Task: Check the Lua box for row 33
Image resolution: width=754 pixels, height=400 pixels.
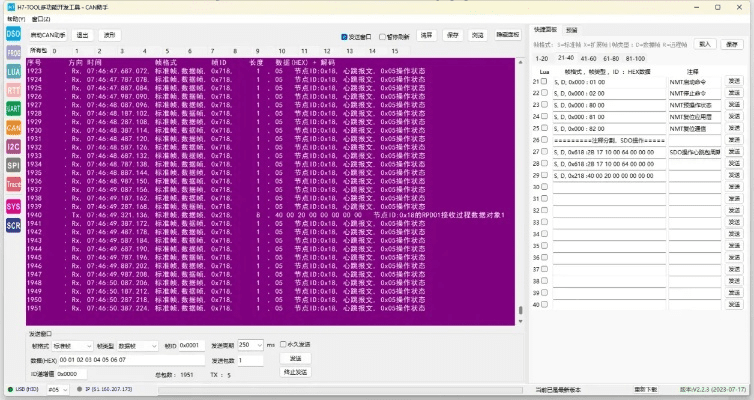Action: [544, 222]
